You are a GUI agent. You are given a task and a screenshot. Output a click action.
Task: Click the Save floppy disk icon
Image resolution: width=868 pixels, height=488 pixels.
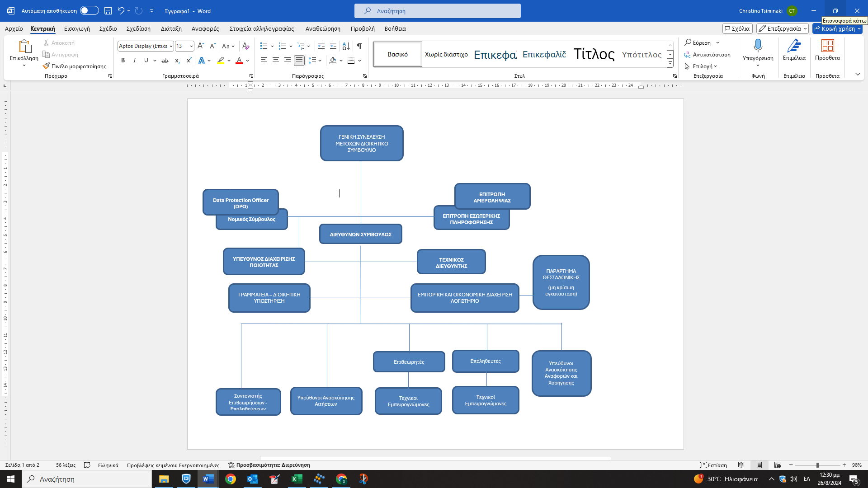coord(108,11)
